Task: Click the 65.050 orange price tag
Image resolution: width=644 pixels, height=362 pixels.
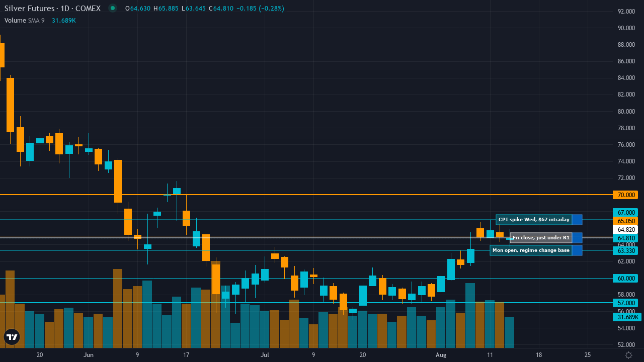Action: pyautogui.click(x=625, y=221)
